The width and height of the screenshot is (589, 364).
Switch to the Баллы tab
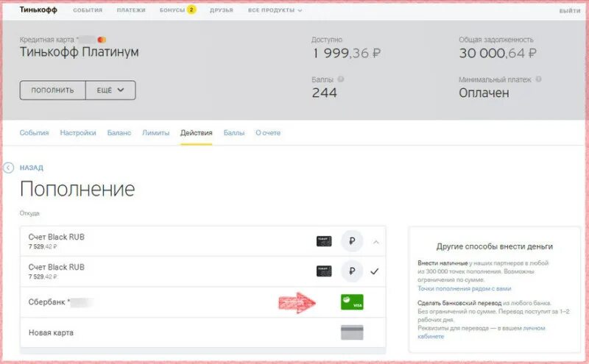[233, 133]
